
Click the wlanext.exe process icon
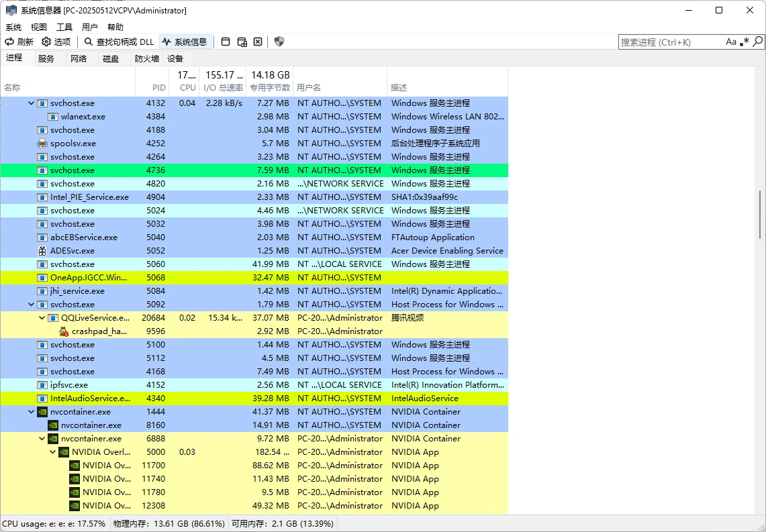[53, 117]
